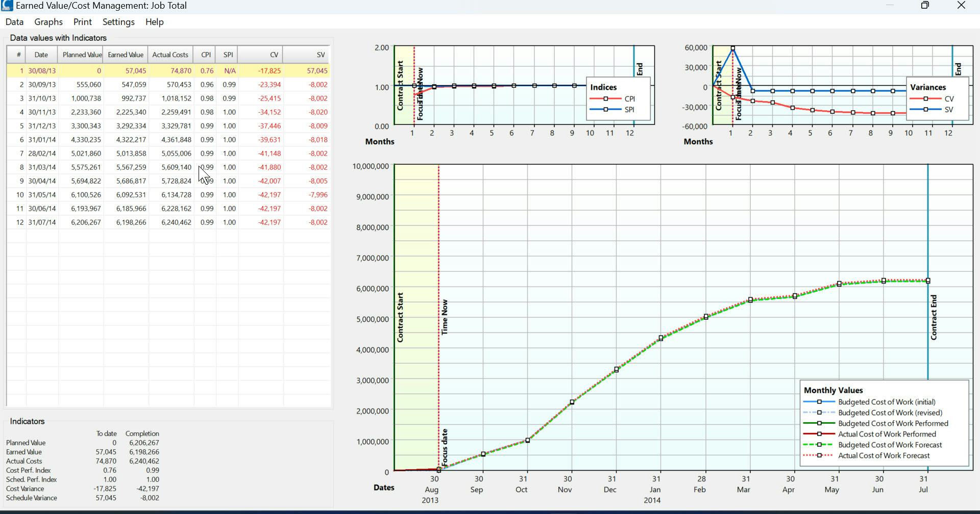Screen dimensions: 980x514
Task: Click Budgeted Cost of Work Forecast legend entry
Action: click(x=873, y=445)
